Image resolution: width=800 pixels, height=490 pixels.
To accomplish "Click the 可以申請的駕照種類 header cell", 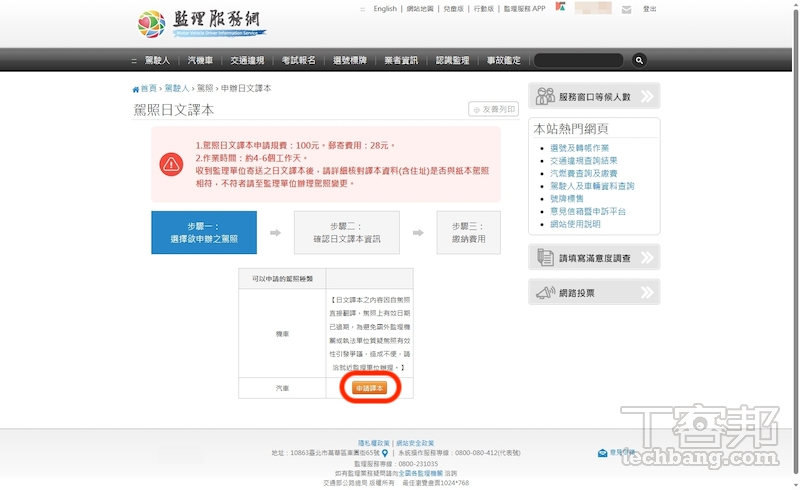I will [282, 279].
